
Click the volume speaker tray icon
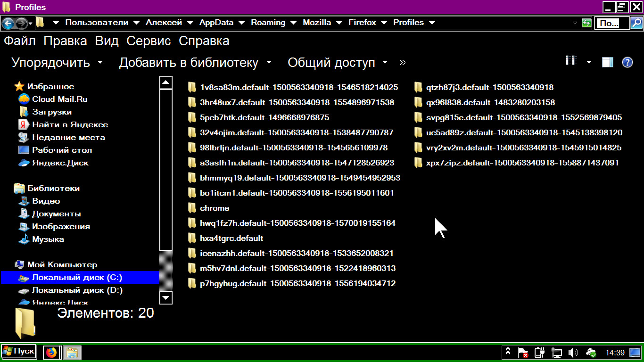point(573,353)
